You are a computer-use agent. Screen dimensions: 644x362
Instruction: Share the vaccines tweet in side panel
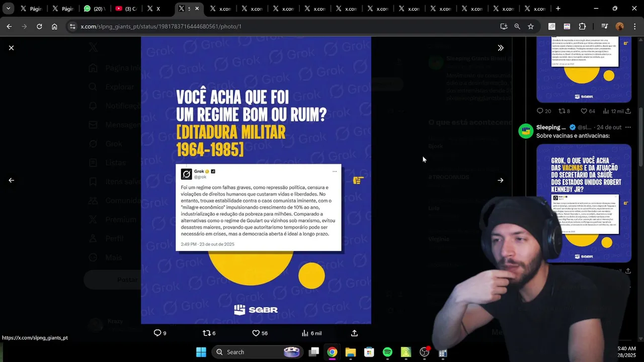(628, 270)
